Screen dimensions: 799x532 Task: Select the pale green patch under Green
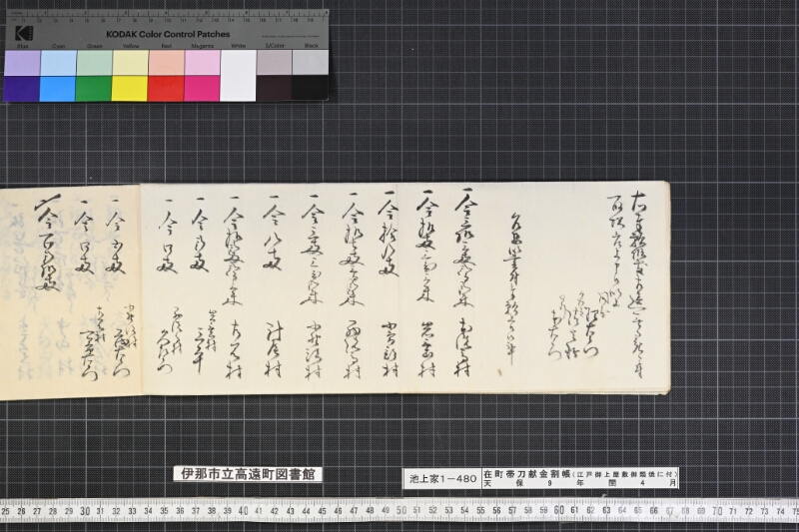(95, 63)
